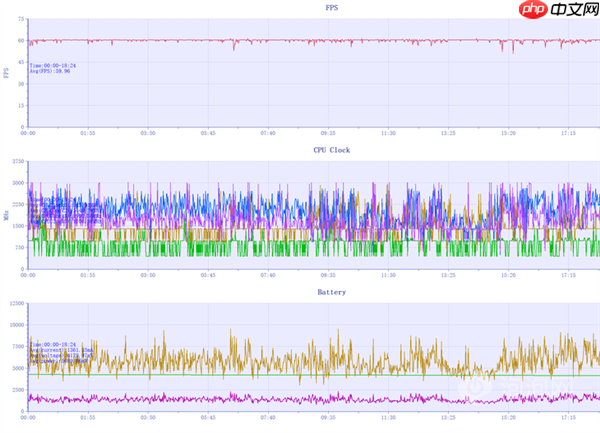Image resolution: width=600 pixels, height=433 pixels.
Task: Click the 00:00 start marker on FPS axis
Action: pyautogui.click(x=28, y=133)
